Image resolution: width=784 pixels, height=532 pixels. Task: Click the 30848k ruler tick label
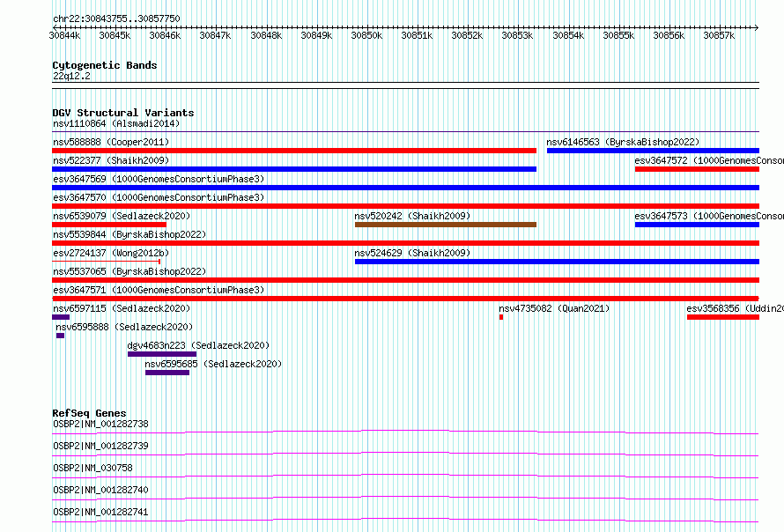click(x=266, y=35)
